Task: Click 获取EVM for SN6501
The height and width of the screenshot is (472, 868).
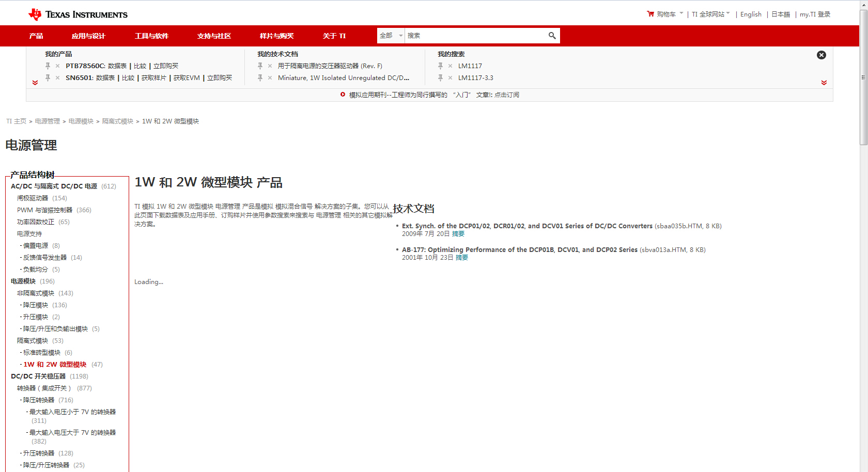Action: (187, 78)
